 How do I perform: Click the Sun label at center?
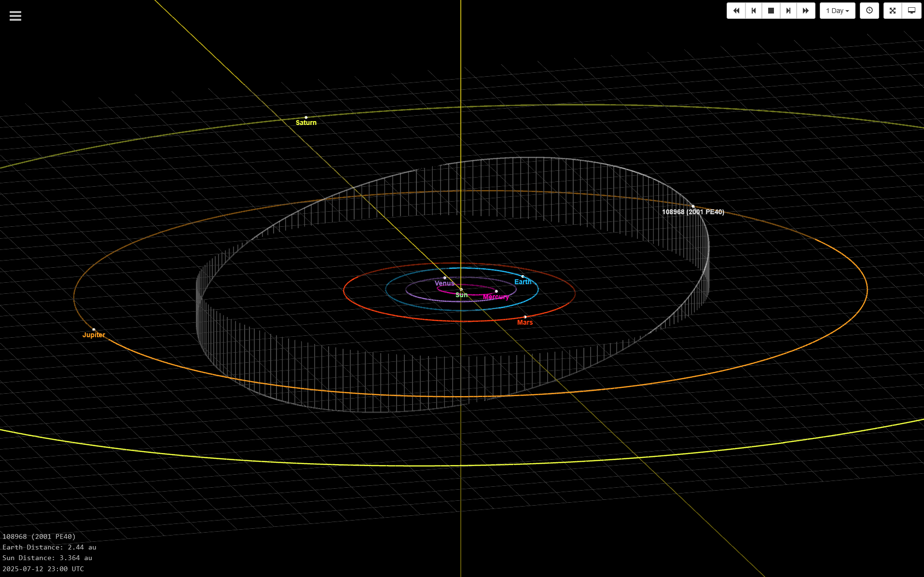click(x=461, y=295)
